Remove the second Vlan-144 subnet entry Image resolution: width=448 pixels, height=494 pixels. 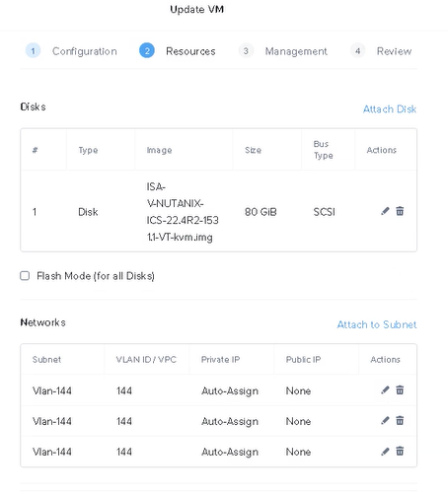[400, 420]
